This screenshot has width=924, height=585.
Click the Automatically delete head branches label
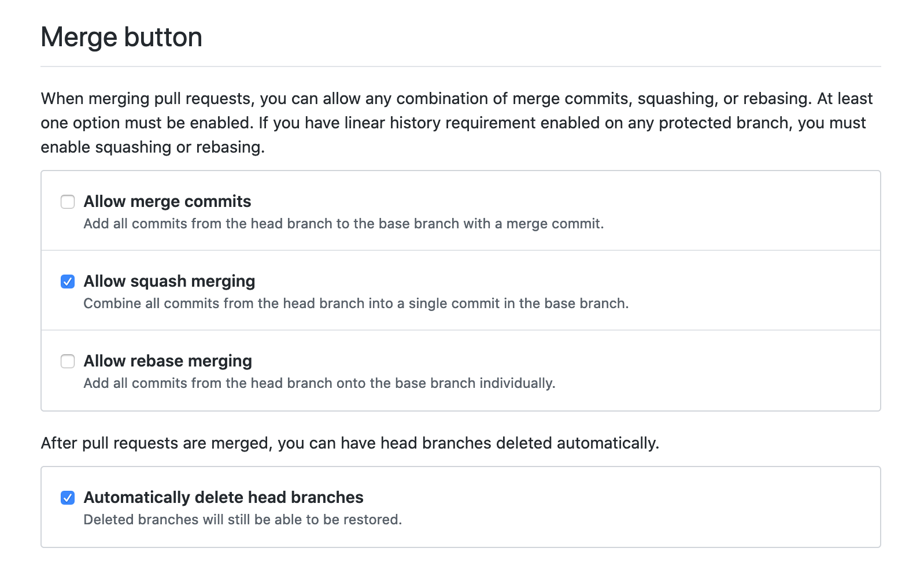223,498
